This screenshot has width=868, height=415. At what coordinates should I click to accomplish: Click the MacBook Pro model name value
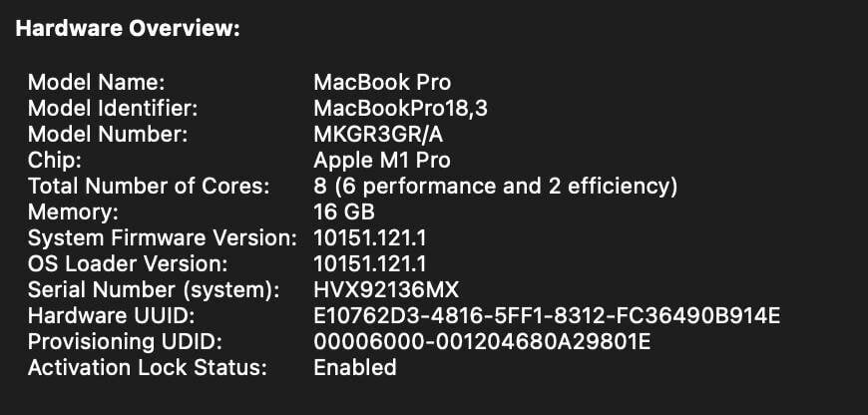click(x=382, y=83)
